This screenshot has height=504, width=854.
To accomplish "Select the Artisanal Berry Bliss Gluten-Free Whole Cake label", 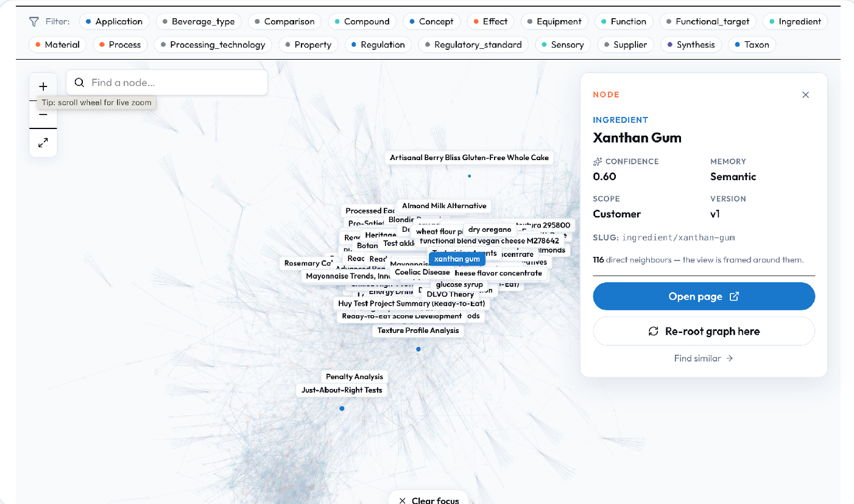I will tap(470, 158).
